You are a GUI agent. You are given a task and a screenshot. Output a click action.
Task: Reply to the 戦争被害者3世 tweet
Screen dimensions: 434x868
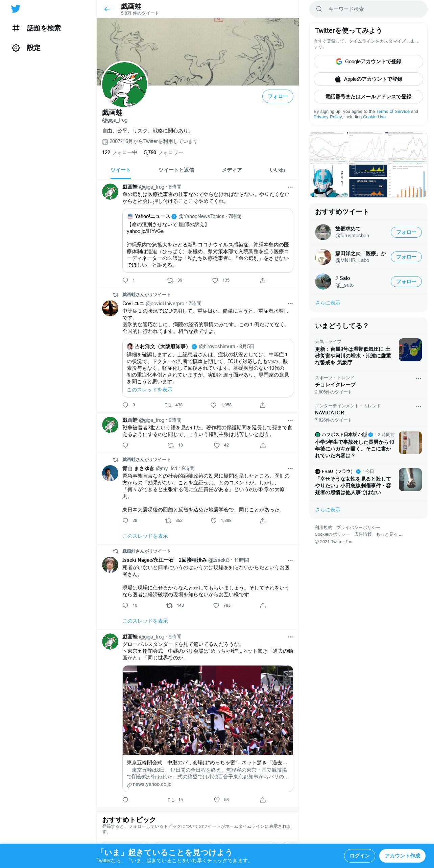coord(125,445)
